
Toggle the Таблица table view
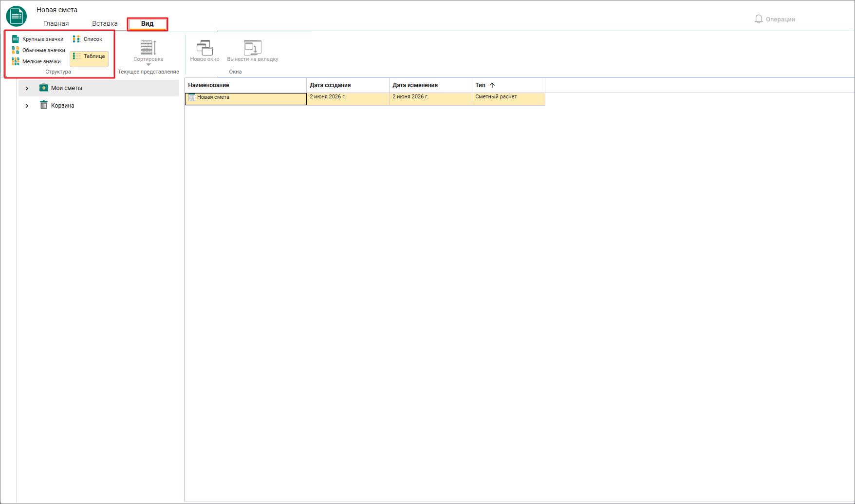89,56
